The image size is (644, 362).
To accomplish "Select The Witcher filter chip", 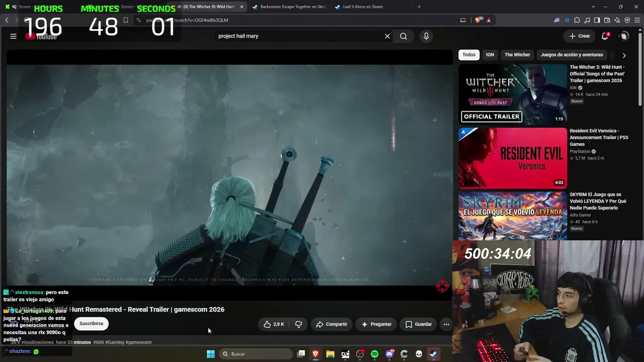I will point(517,55).
